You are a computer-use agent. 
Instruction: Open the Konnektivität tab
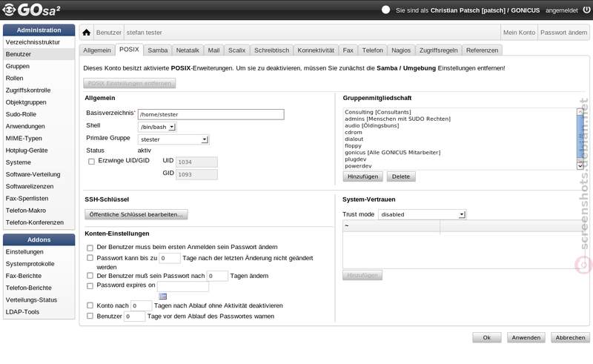316,50
